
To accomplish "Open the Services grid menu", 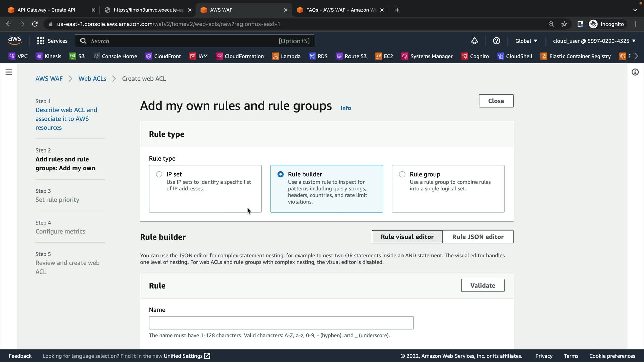I will pos(52,41).
